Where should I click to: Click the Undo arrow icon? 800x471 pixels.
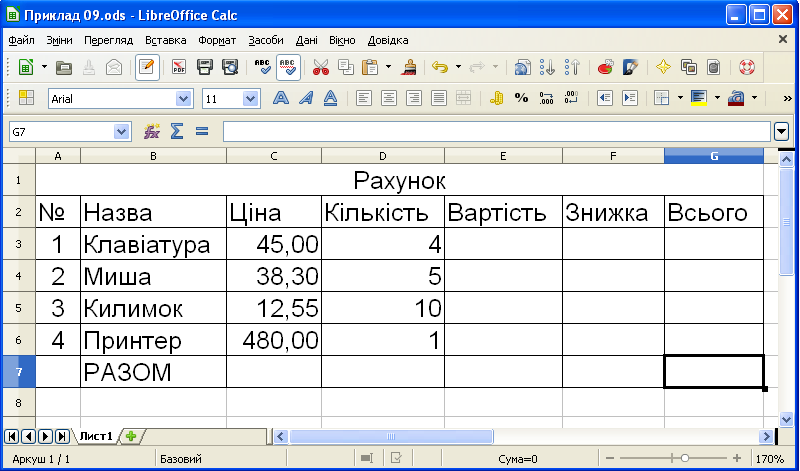(440, 67)
